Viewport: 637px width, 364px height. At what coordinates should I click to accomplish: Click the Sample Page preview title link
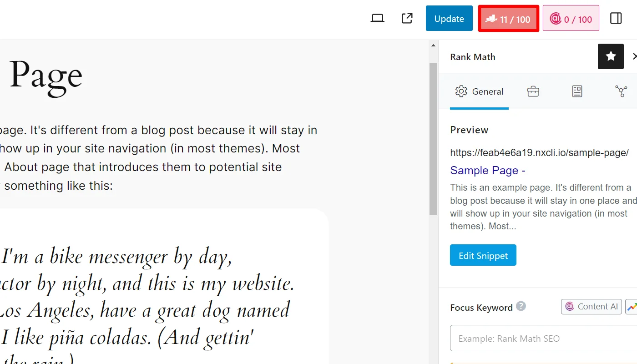click(488, 171)
